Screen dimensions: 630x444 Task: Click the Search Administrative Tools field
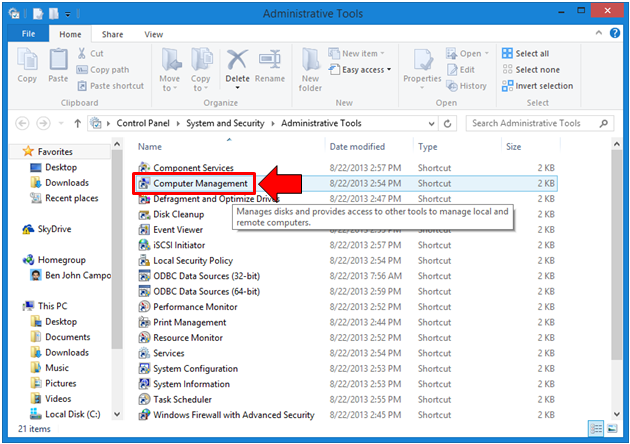click(540, 123)
